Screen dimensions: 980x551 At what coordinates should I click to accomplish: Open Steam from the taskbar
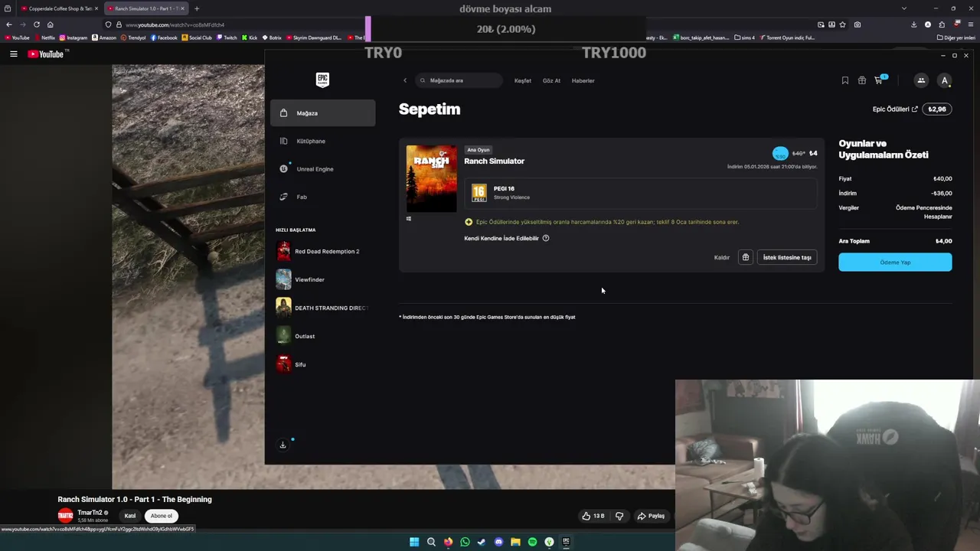click(482, 542)
